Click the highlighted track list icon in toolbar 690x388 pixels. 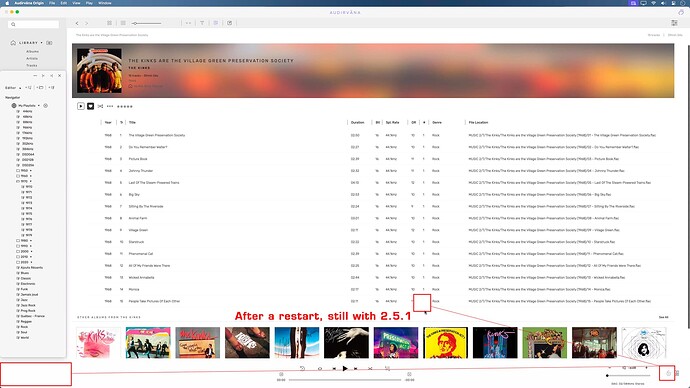click(216, 23)
